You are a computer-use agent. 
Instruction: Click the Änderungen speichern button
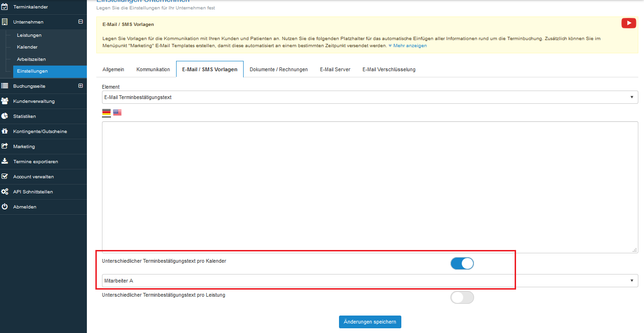click(x=370, y=322)
